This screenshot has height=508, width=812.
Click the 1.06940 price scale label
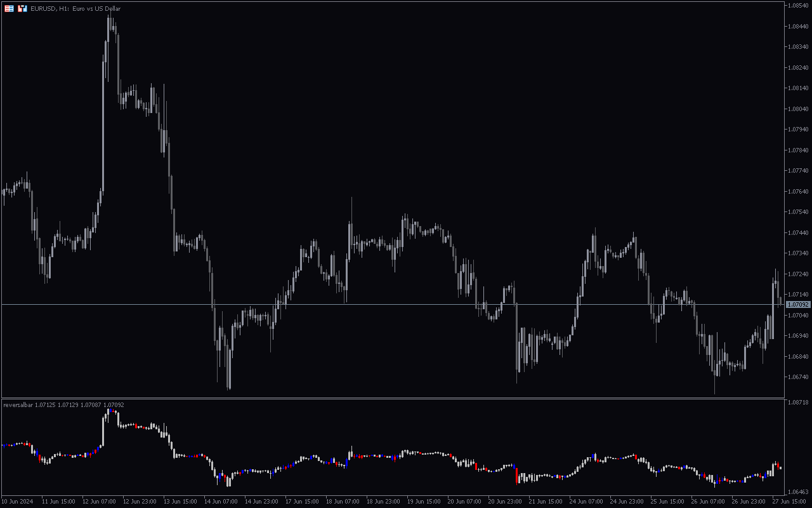(797, 336)
